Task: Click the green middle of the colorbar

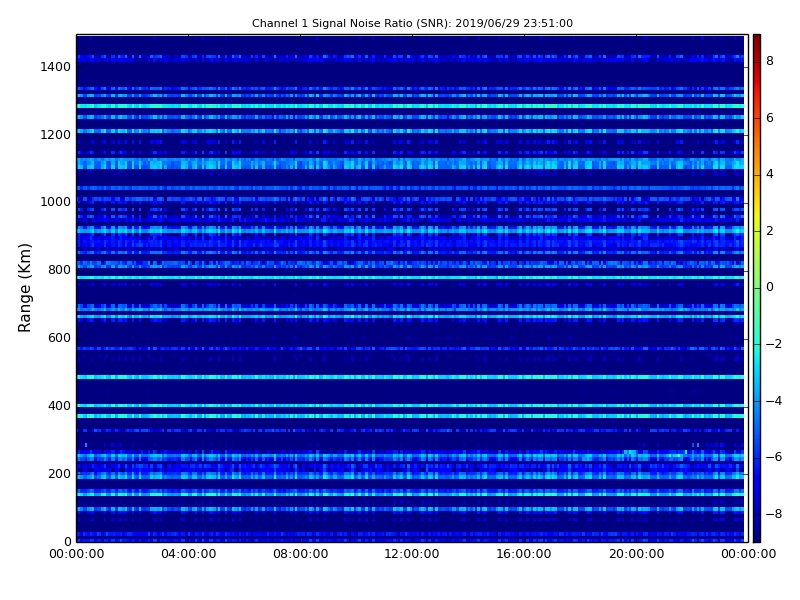Action: [757, 288]
